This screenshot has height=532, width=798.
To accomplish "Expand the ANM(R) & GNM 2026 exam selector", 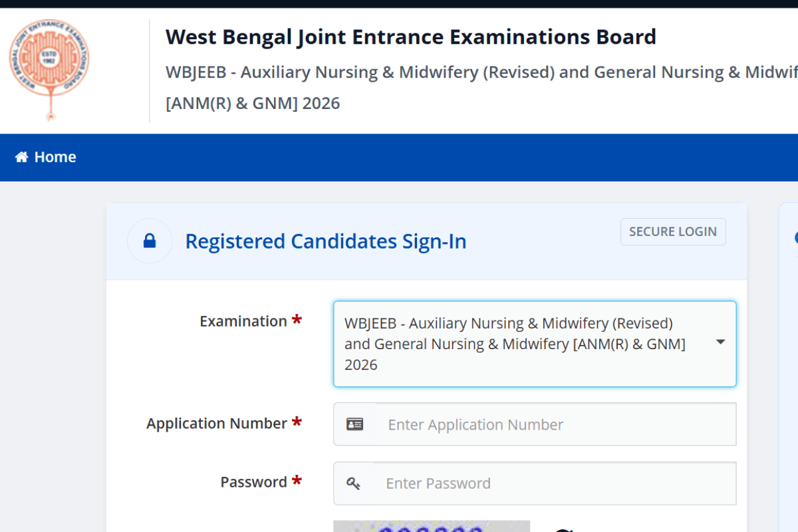I will 535,344.
